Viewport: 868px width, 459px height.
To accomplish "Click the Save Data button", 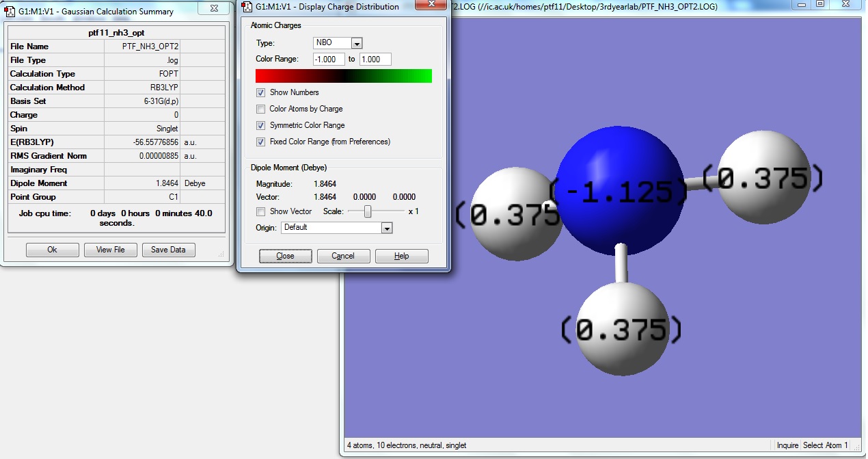I will click(x=169, y=250).
